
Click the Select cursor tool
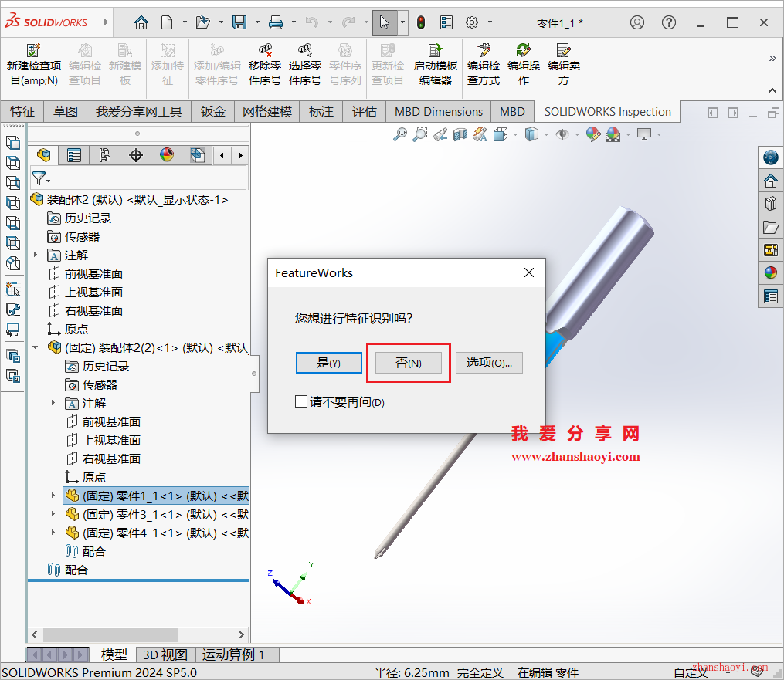click(385, 22)
